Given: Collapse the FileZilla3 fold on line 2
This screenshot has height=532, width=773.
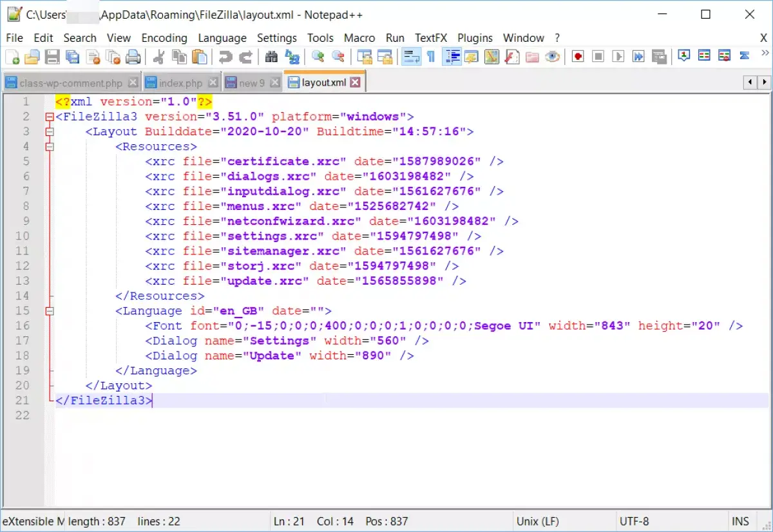Looking at the screenshot, I should [49, 117].
